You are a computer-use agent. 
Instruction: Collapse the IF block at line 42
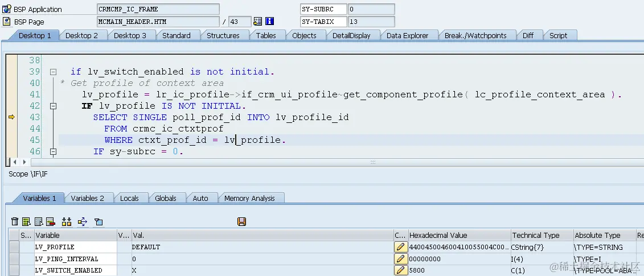click(53, 106)
